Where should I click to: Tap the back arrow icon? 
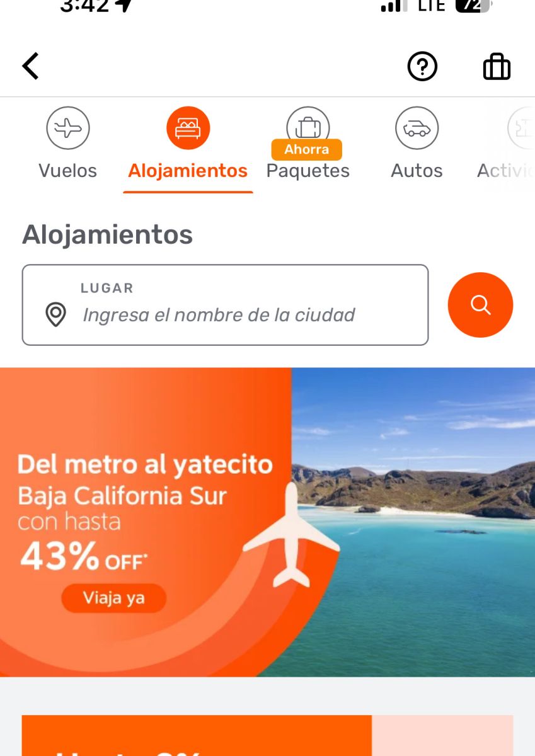click(x=30, y=66)
